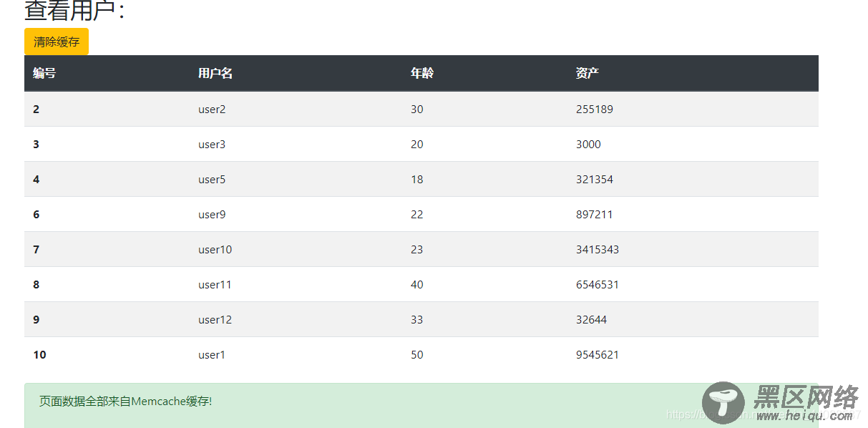Click user2 in the username column
Viewport: 868px width, 428px height.
[x=212, y=110]
